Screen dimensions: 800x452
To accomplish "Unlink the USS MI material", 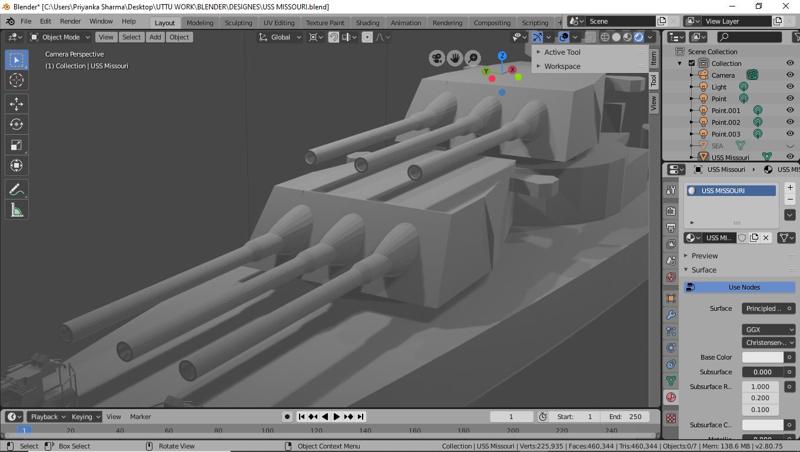I will pyautogui.click(x=766, y=238).
